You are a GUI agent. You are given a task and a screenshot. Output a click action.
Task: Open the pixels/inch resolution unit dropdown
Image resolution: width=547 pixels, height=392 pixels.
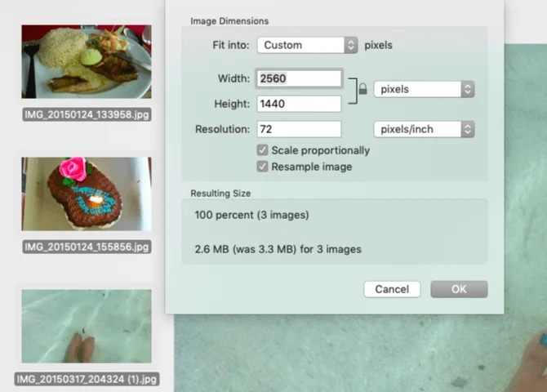[424, 129]
